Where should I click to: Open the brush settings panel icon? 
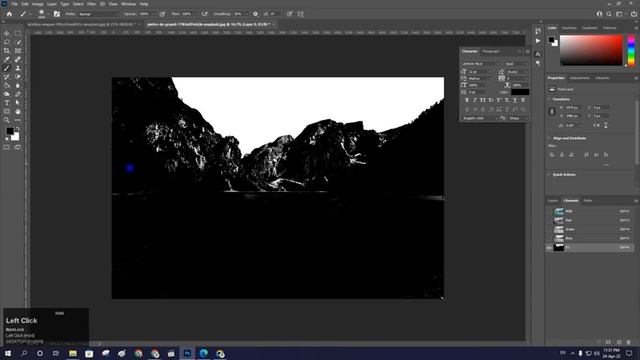(x=57, y=14)
